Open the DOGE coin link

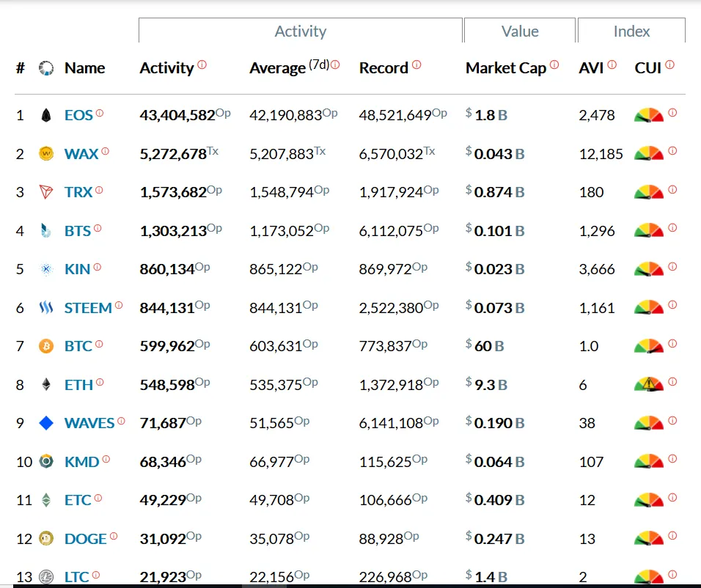pos(85,538)
